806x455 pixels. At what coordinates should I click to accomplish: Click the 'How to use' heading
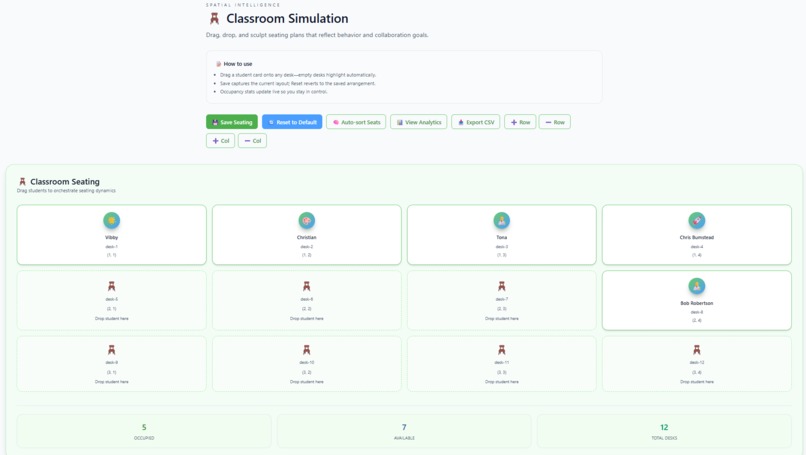237,64
